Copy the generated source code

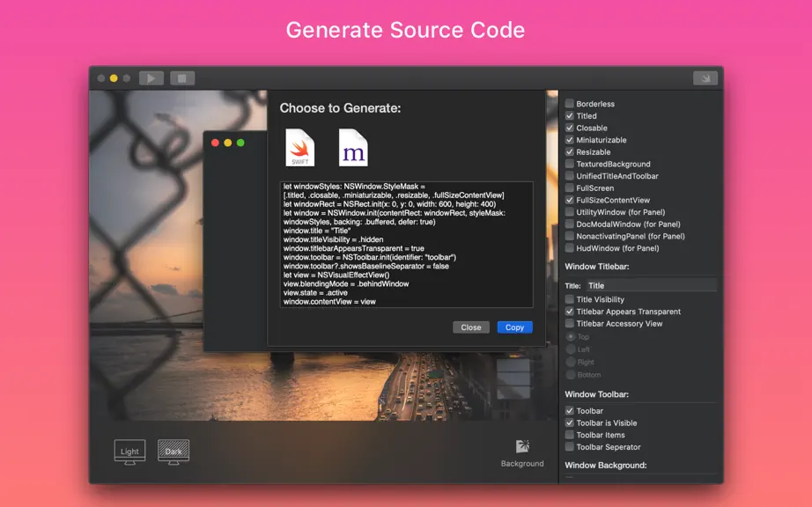(x=514, y=327)
